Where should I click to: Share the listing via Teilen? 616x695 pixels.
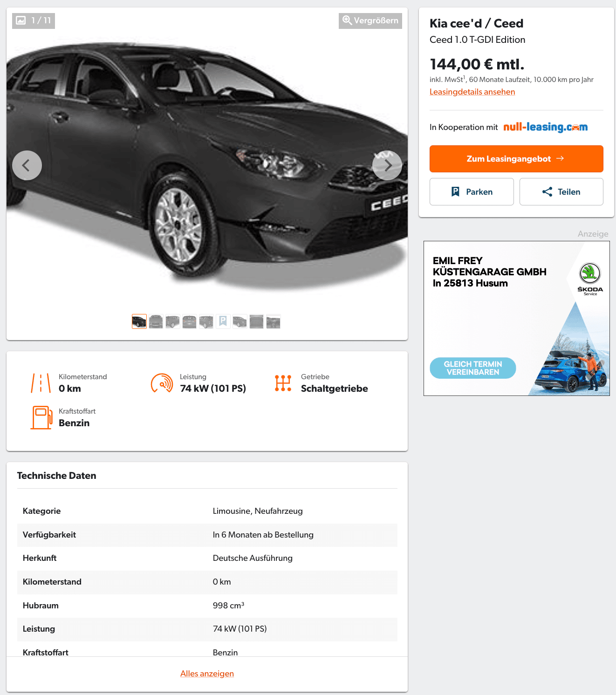[x=561, y=192]
